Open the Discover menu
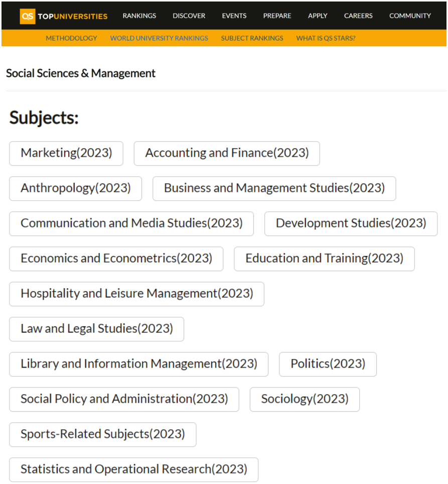448x484 pixels. click(189, 16)
